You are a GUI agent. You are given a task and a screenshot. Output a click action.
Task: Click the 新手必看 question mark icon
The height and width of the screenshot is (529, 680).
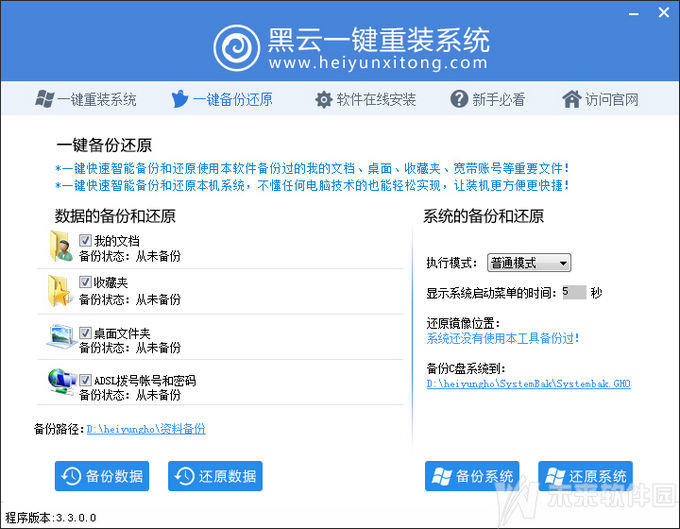459,99
